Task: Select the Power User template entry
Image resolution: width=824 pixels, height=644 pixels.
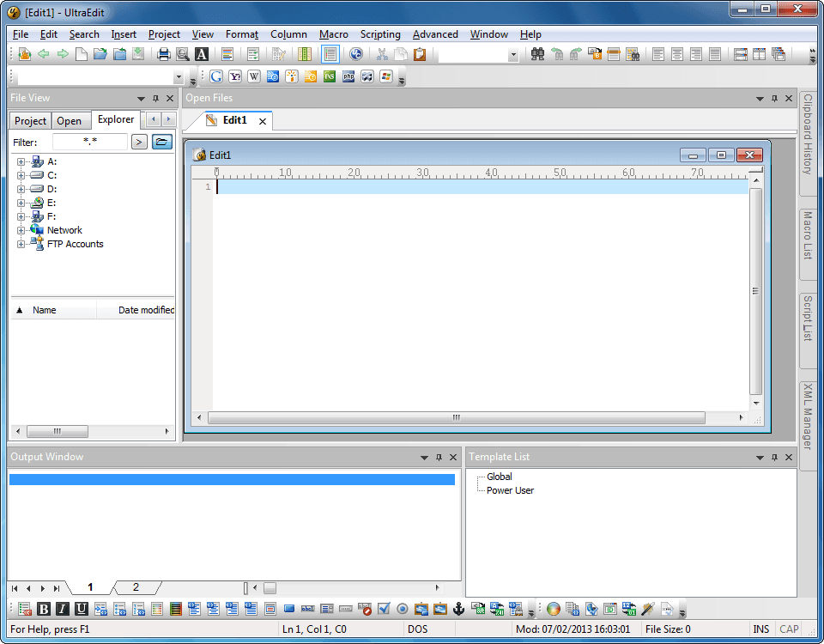Action: pyautogui.click(x=510, y=490)
